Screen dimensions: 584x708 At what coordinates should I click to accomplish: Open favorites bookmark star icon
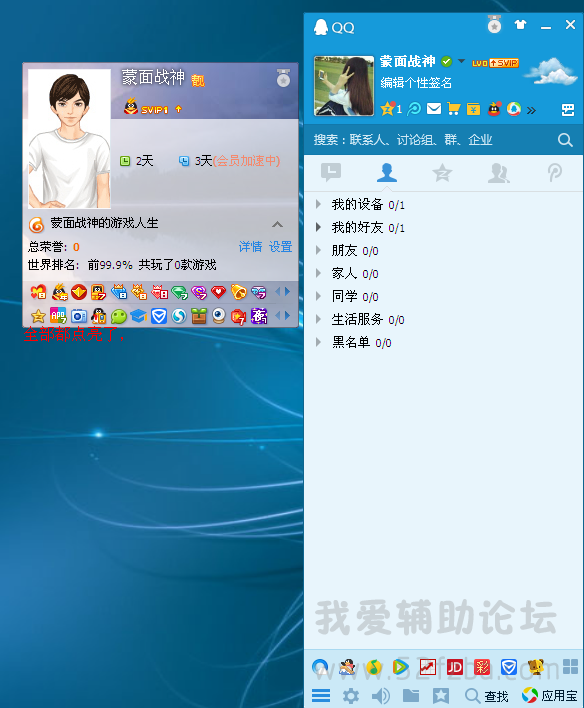441,696
